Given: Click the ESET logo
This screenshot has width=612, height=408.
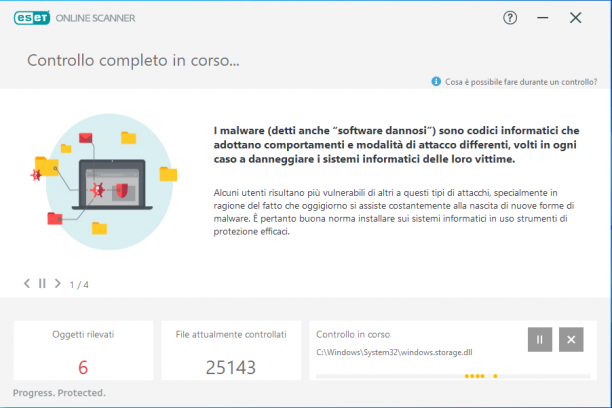Looking at the screenshot, I should pos(32,18).
